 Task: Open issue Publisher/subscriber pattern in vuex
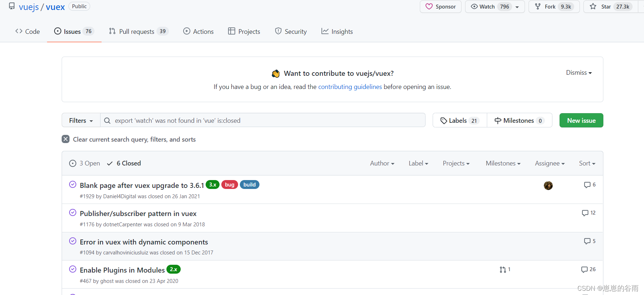point(138,214)
